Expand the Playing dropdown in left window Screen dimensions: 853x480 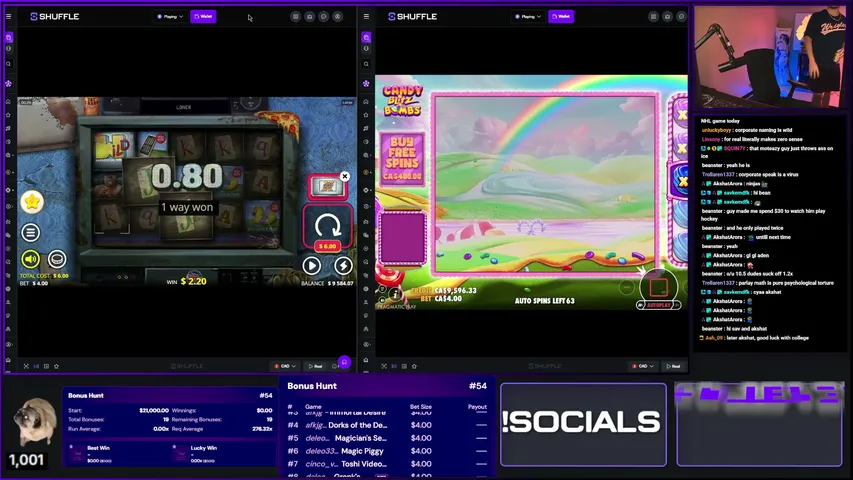click(x=170, y=16)
